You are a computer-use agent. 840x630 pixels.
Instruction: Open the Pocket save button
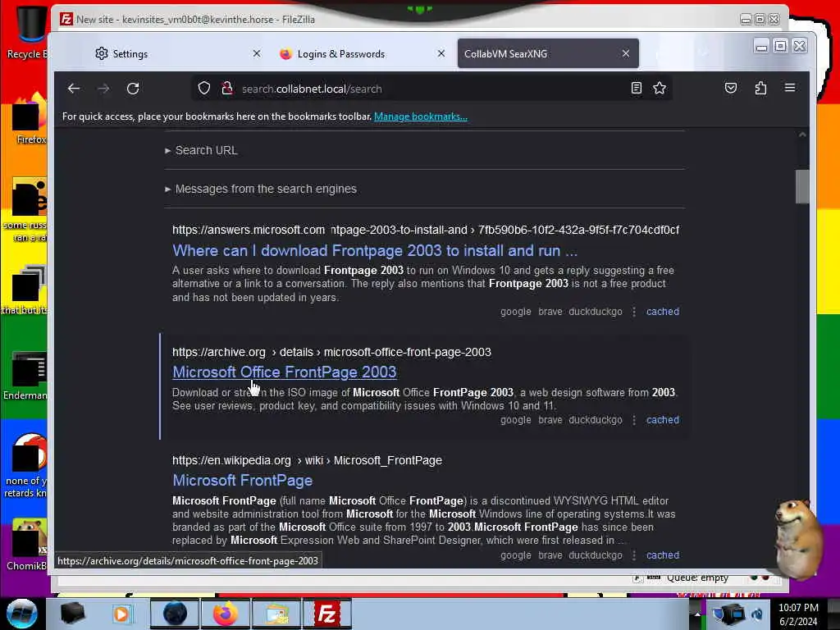pyautogui.click(x=731, y=88)
